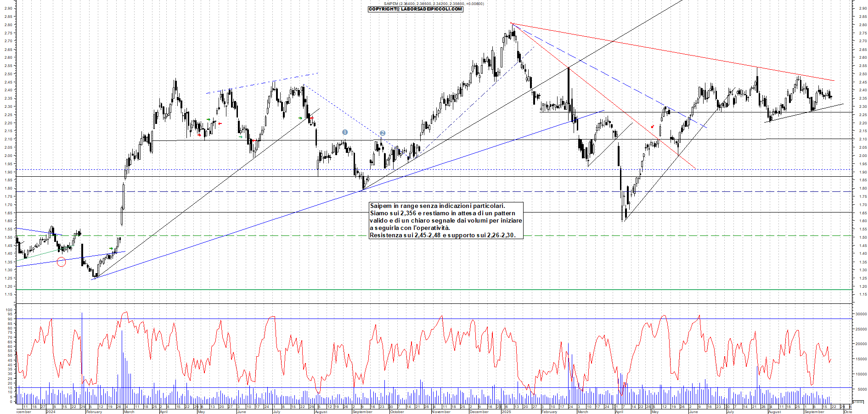
Task: Click the 2024 year label on time axis
Action: point(51,412)
